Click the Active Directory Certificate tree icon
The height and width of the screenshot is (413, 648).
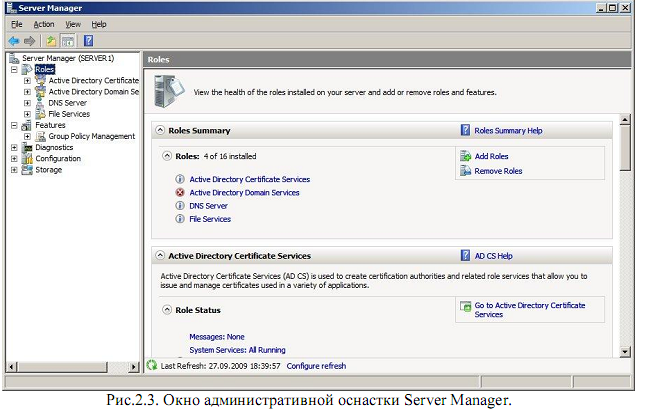click(x=40, y=80)
